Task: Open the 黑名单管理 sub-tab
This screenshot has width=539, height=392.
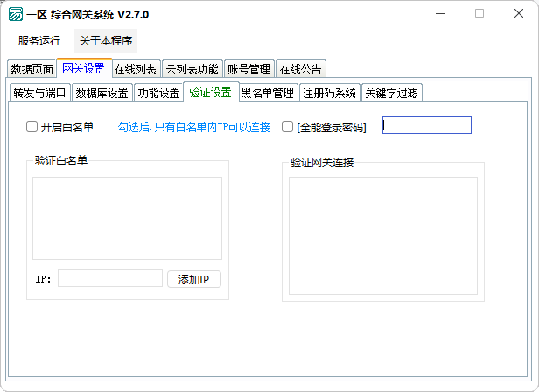Action: [x=267, y=93]
